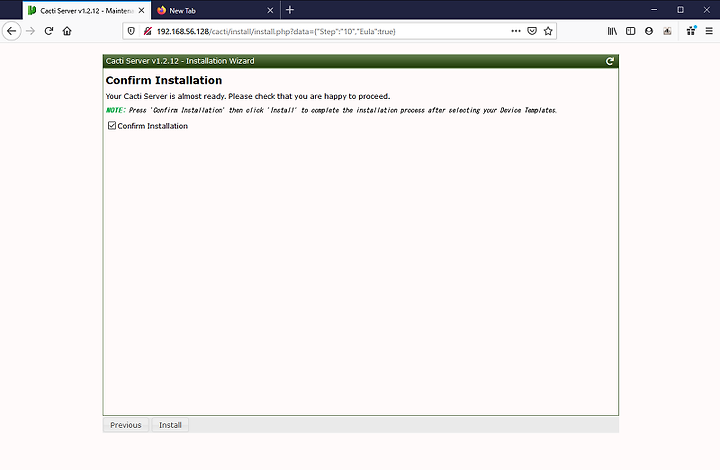Open a new tab with plus button
Viewport: 720px width, 470px height.
pyautogui.click(x=290, y=10)
